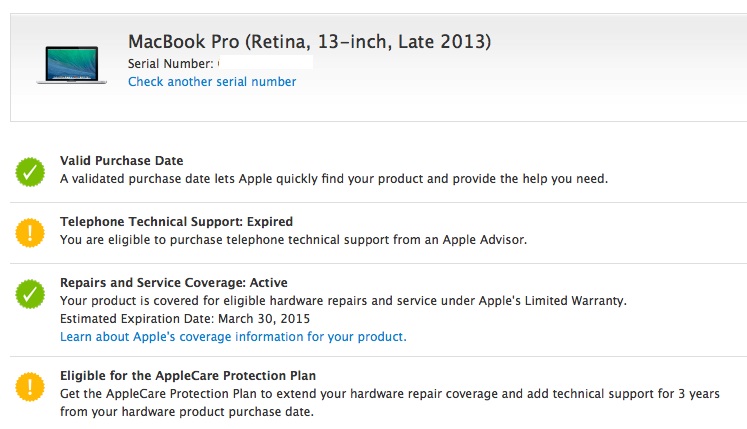Click the orange warning icon for Telephone Technical Support

tap(30, 232)
